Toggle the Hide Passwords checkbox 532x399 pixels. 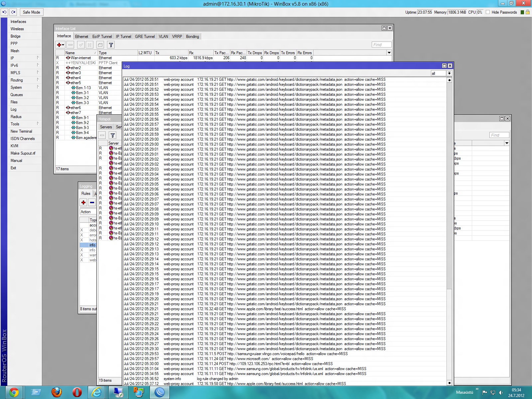point(488,12)
